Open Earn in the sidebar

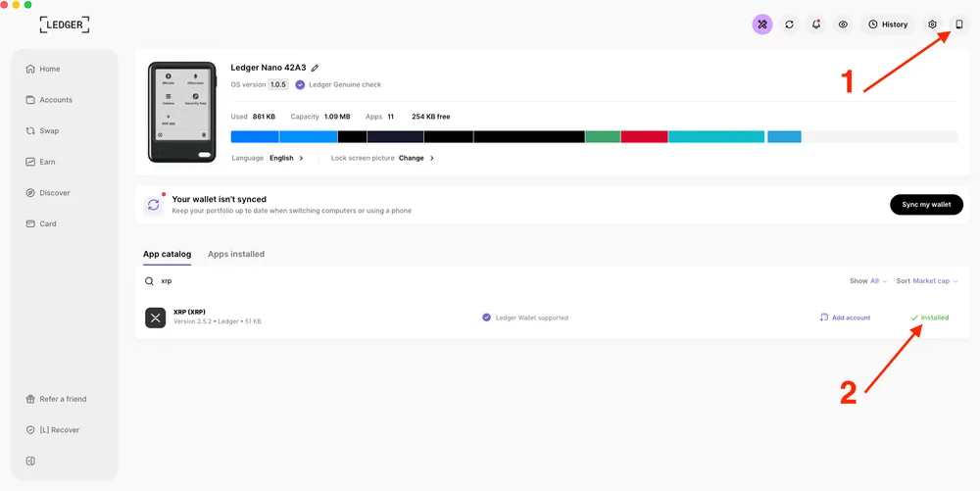coord(40,162)
